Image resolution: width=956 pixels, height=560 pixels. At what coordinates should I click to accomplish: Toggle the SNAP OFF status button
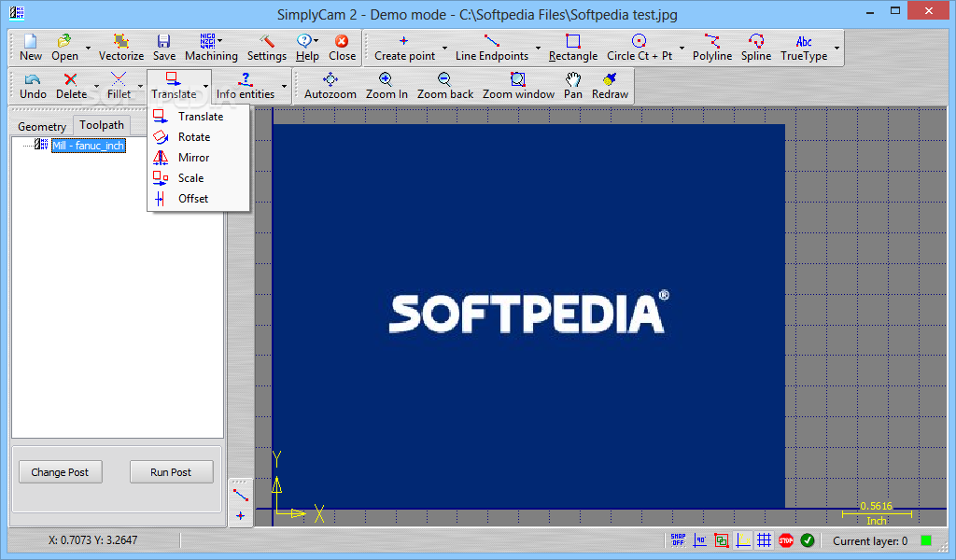pos(678,540)
